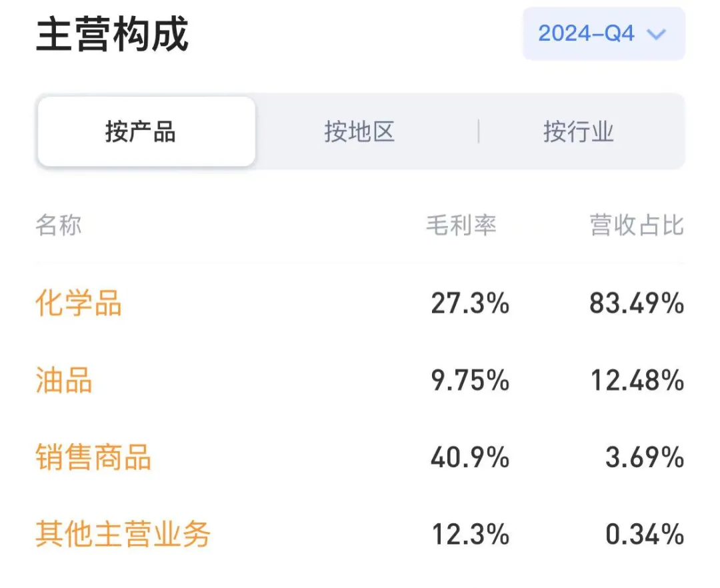Switch to the 按地区 tab

click(359, 132)
